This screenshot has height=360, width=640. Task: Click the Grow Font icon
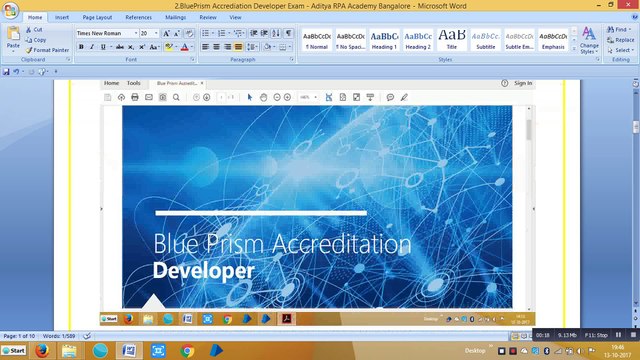click(x=166, y=33)
